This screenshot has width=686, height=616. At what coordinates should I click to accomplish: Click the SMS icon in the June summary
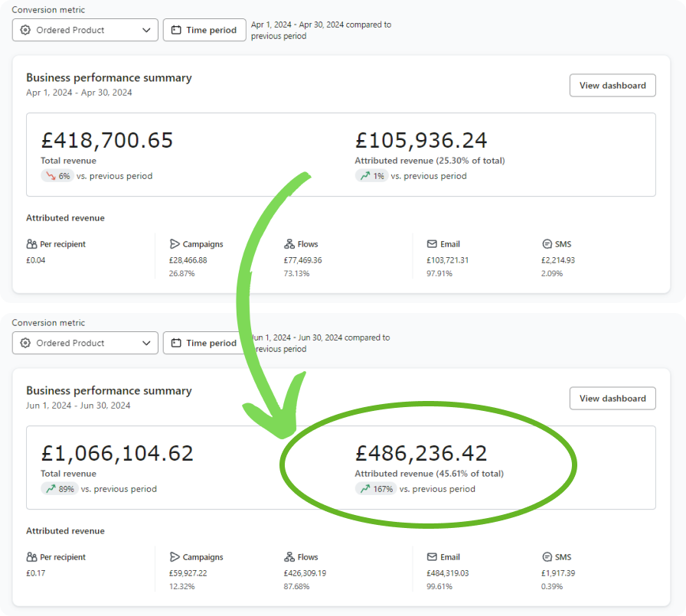tap(547, 557)
